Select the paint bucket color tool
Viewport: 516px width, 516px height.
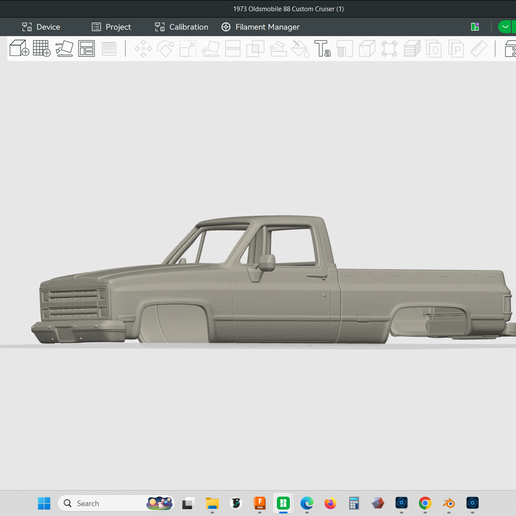[x=300, y=49]
